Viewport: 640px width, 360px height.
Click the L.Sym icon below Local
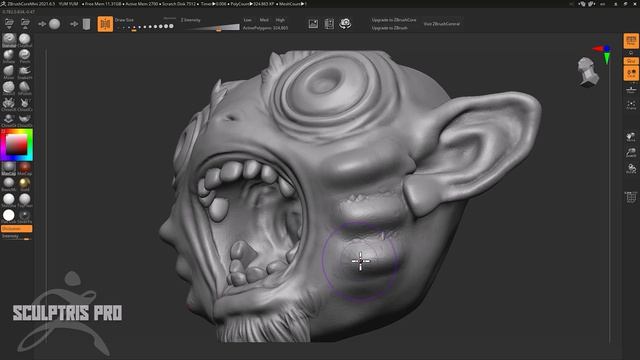click(x=631, y=89)
